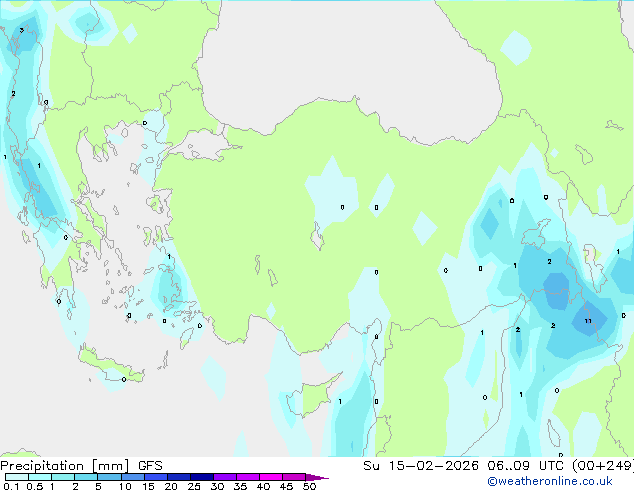Viewport: 634px width, 490px height.
Task: Click the "GFS" model label
Action: (x=150, y=466)
